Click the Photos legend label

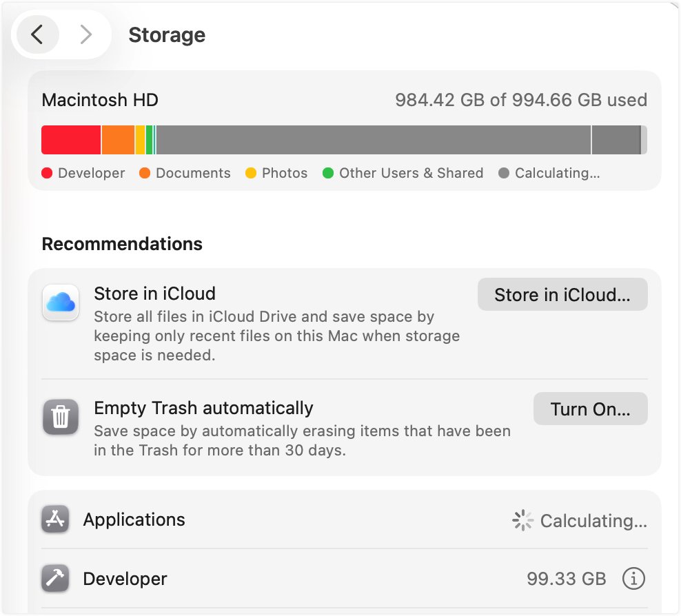tap(284, 173)
